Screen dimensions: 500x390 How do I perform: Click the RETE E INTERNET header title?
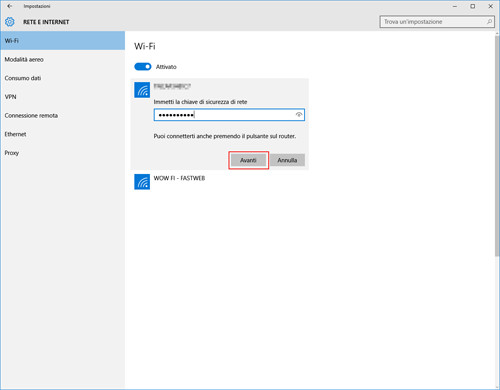(46, 22)
